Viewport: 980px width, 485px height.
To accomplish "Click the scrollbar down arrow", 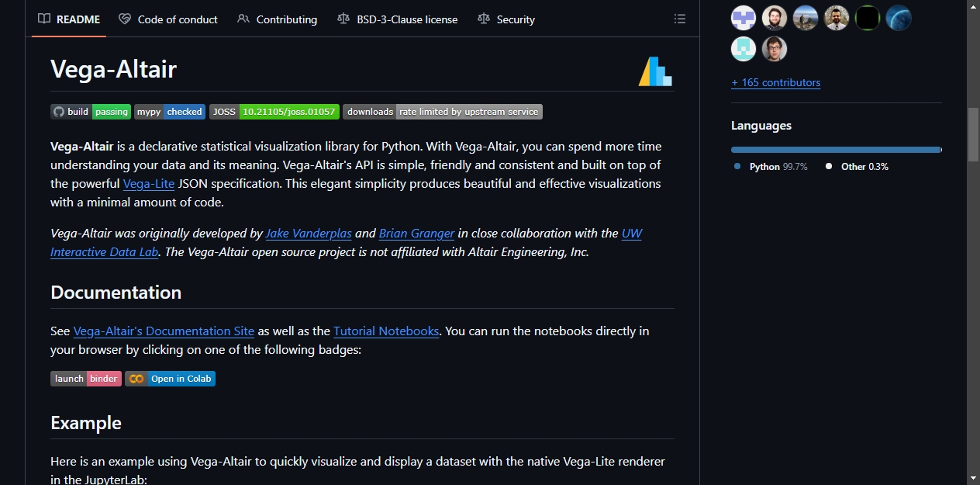I will (x=973, y=478).
